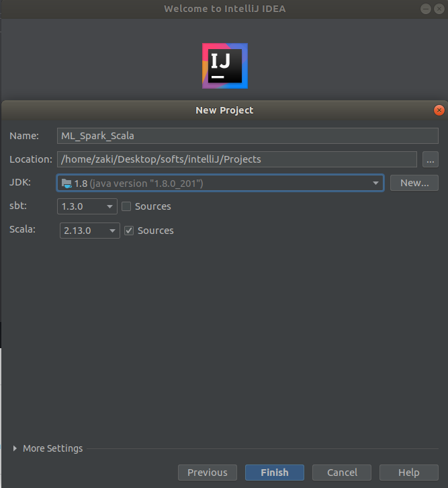Click the Name field containing ML_Spark_Scala
This screenshot has width=448, height=488.
pos(247,136)
